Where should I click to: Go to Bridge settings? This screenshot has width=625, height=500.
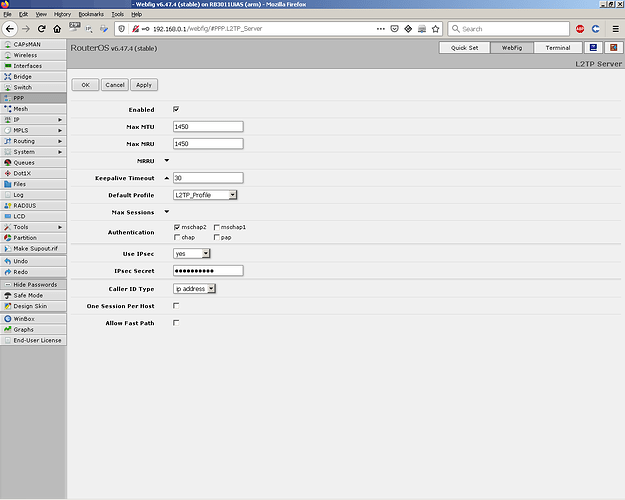coord(33,77)
